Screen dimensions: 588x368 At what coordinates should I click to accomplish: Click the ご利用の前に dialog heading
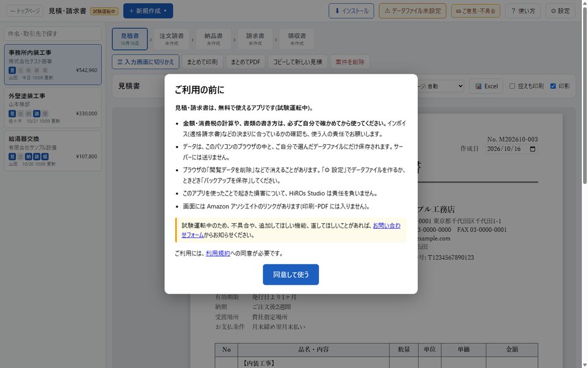[200, 90]
